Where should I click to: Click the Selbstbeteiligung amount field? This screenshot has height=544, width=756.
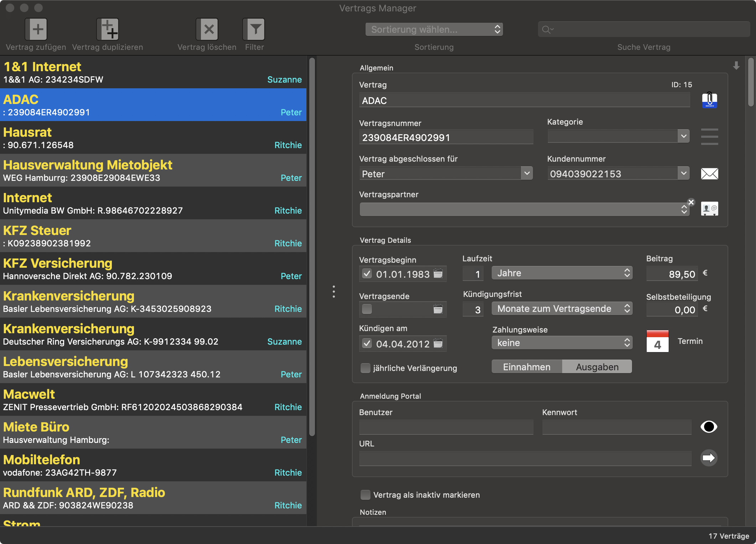tap(672, 309)
